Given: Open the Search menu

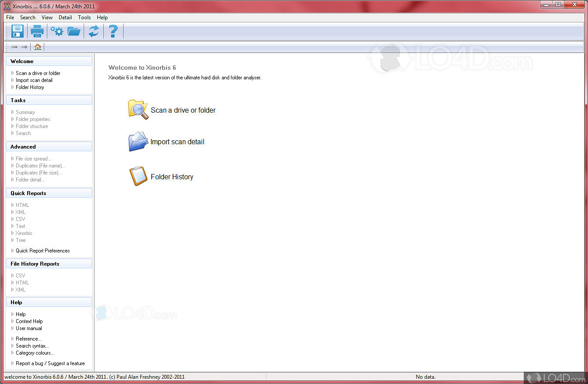Looking at the screenshot, I should (x=28, y=18).
